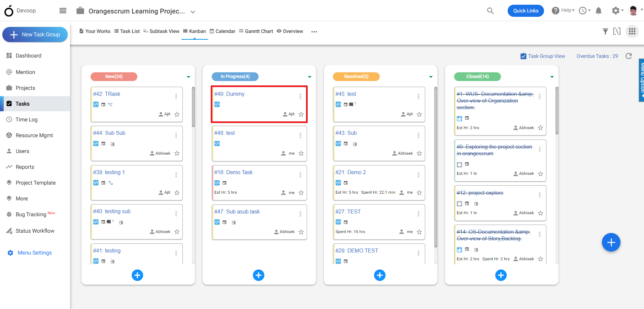The width and height of the screenshot is (644, 309).
Task: Open options menu for task #49 Dummy
Action: coord(300,96)
